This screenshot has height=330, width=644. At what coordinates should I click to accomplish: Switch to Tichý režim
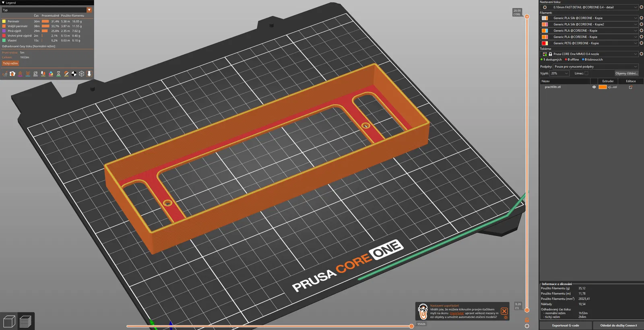tap(10, 64)
